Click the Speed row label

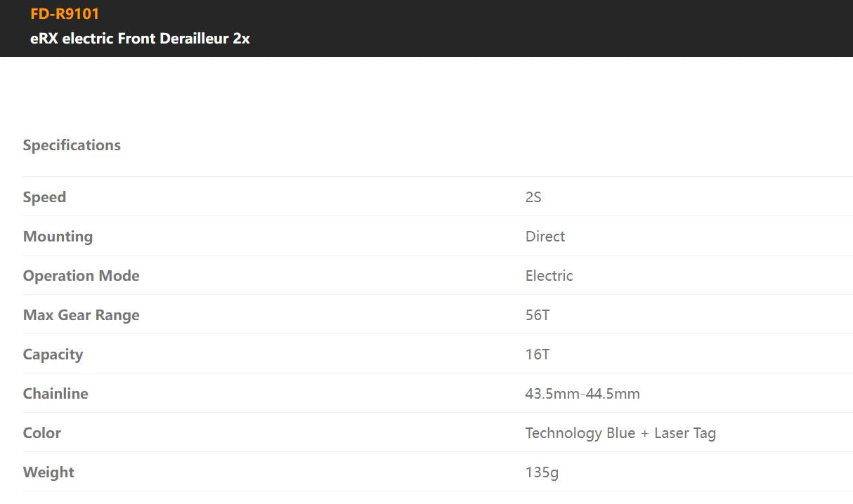(44, 197)
